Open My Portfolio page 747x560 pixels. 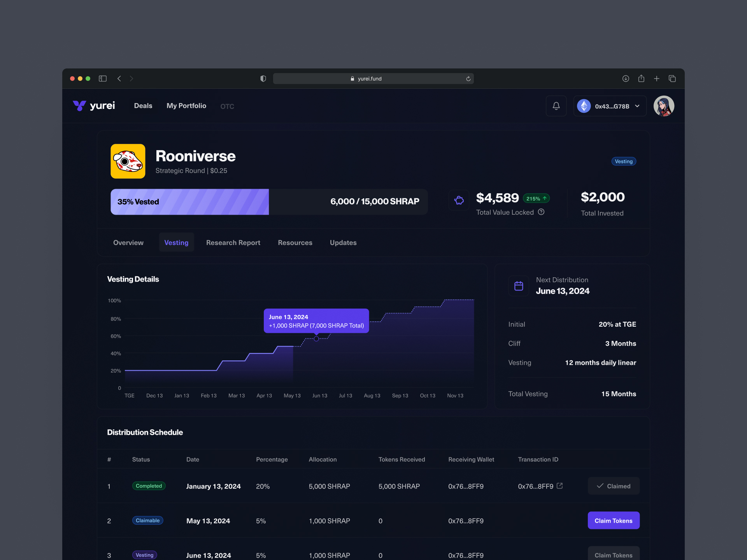186,106
